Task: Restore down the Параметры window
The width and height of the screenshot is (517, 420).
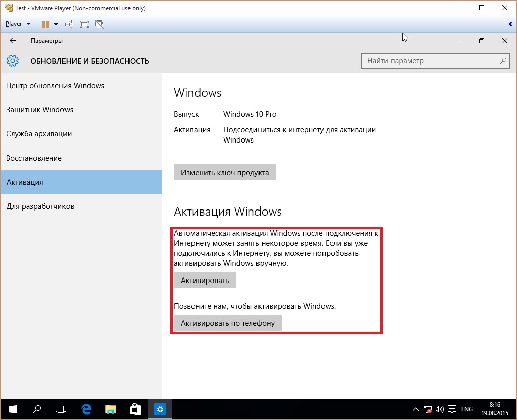Action: coord(481,41)
